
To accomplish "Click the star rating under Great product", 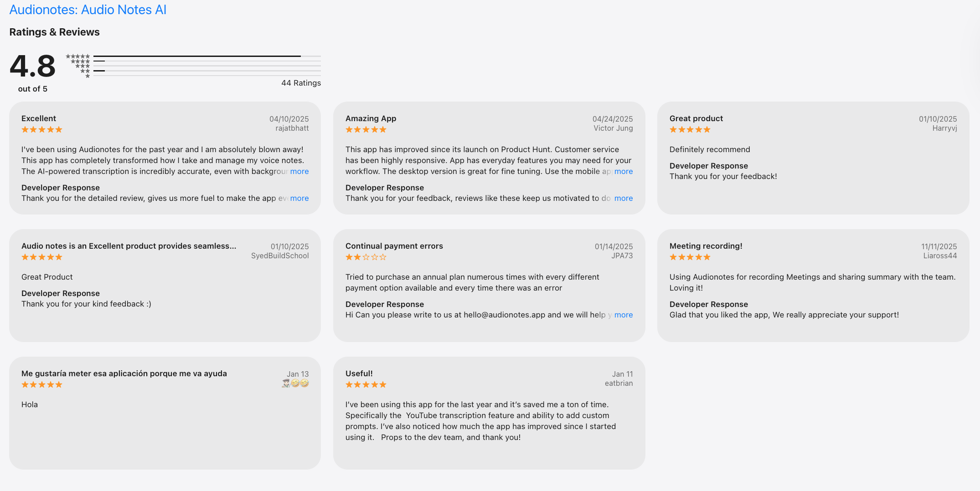I will tap(690, 129).
